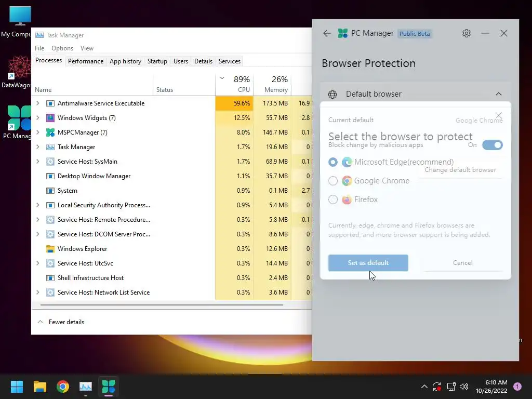Image resolution: width=532 pixels, height=399 pixels.
Task: Click the PC Manager logo in title bar
Action: click(343, 33)
